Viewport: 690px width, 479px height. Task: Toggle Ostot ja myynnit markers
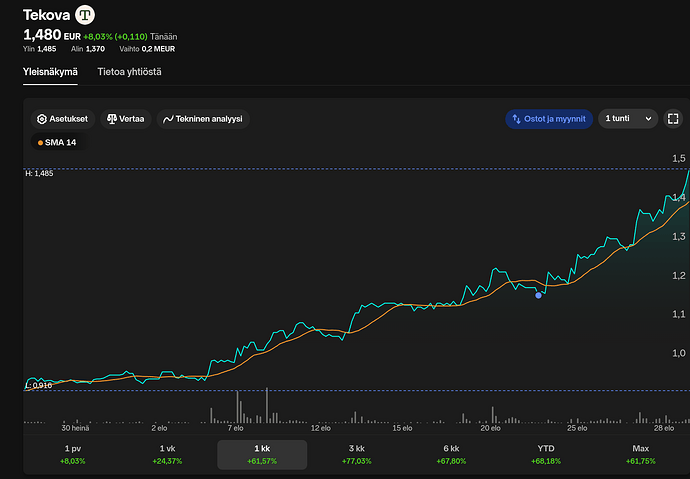(549, 119)
